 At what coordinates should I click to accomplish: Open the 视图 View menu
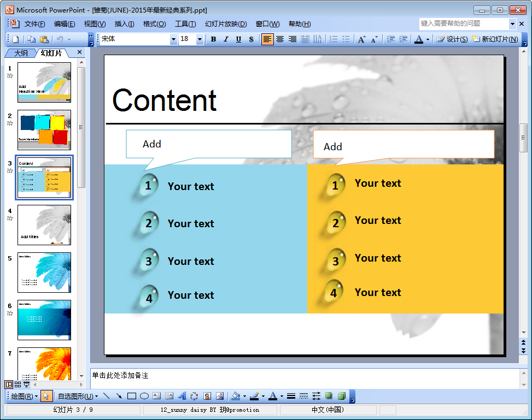point(95,24)
